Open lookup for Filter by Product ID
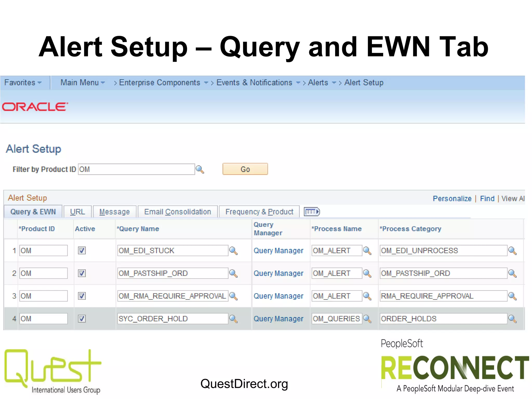This screenshot has height=399, width=532. (x=200, y=169)
